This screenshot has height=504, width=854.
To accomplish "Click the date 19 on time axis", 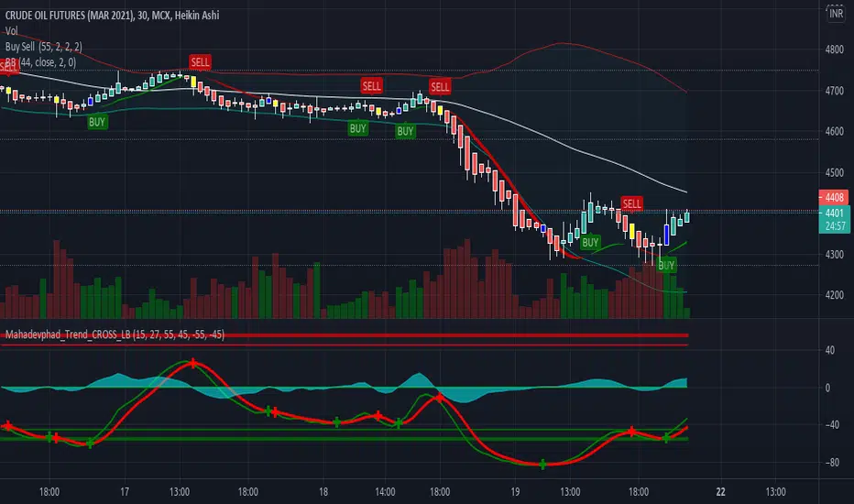I will [x=515, y=492].
